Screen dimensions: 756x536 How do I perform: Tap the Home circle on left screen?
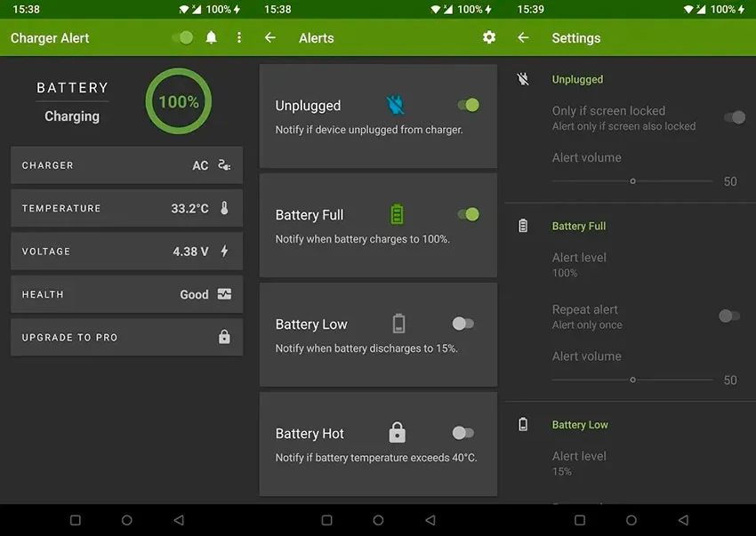[x=127, y=520]
